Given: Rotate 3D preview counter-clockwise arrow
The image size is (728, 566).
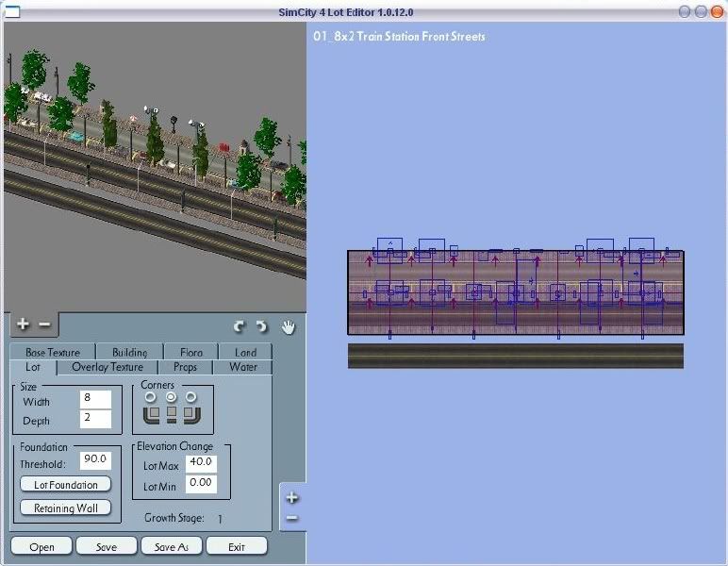Looking at the screenshot, I should click(262, 326).
